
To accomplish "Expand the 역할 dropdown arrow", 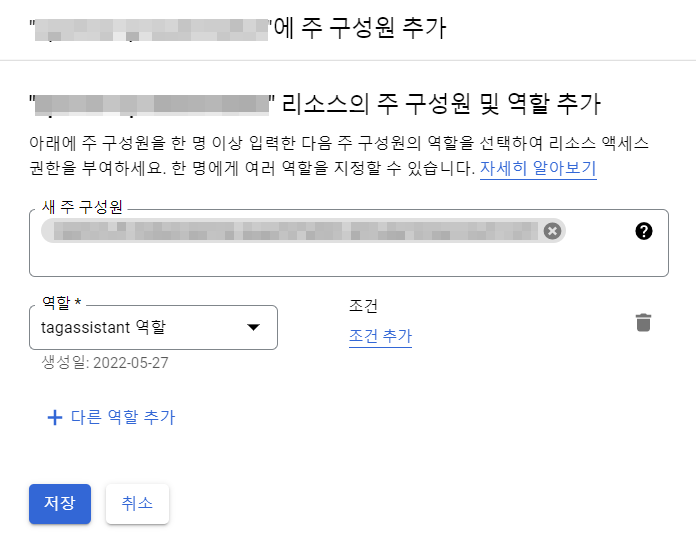I will (x=253, y=327).
